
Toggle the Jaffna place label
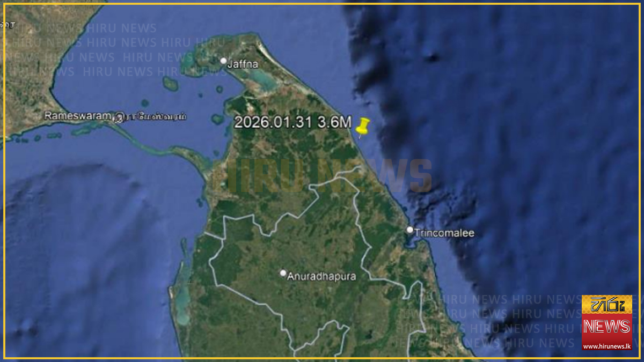243,63
